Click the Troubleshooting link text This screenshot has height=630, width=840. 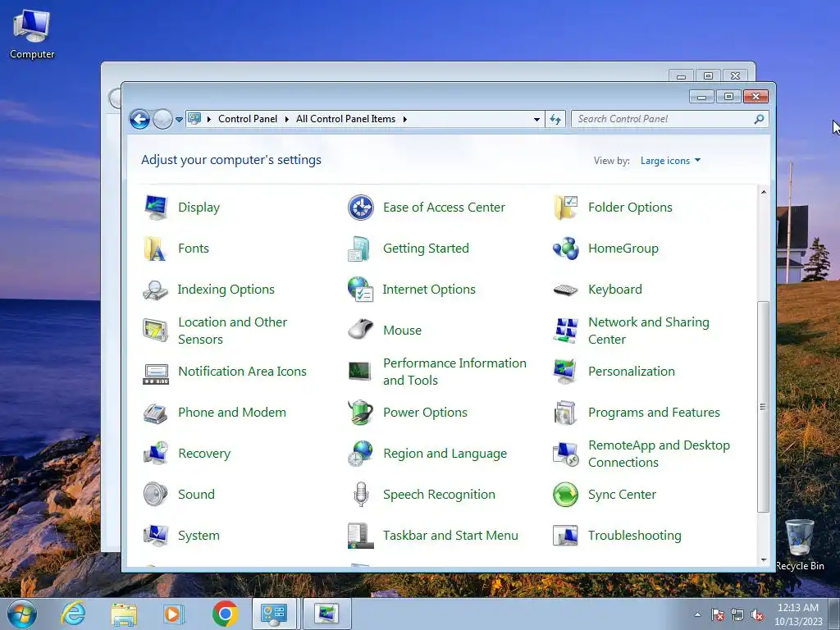click(x=635, y=536)
